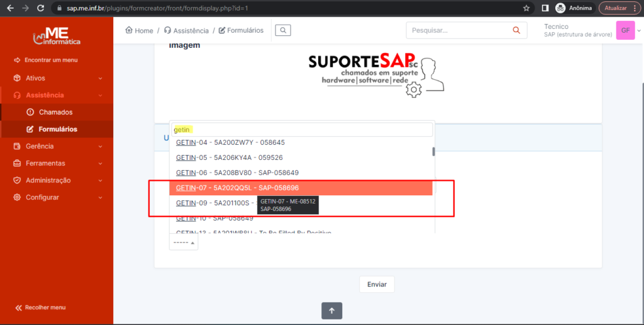Screen dimensions: 644x325
Task: Click the dropdown filter field with getin
Action: pyautogui.click(x=303, y=130)
